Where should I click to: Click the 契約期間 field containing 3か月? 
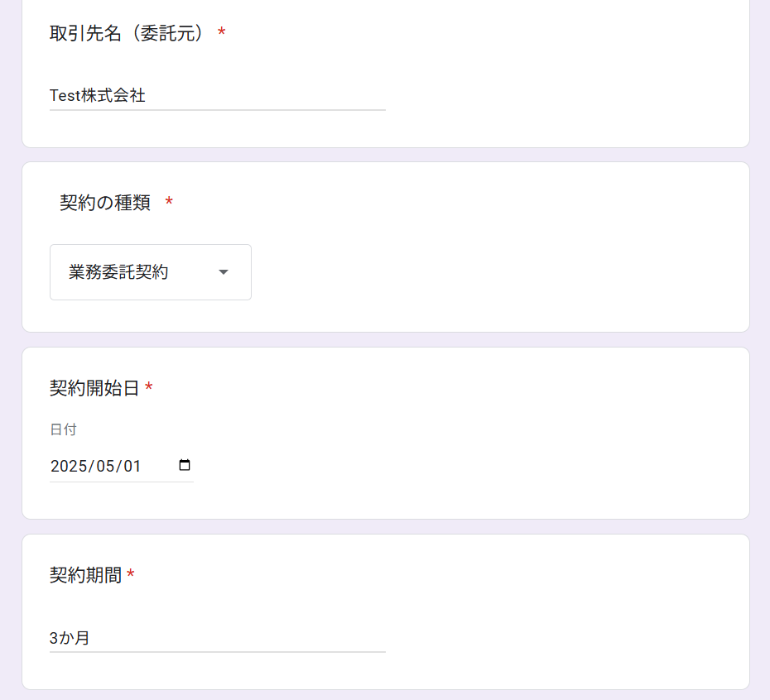coord(217,638)
